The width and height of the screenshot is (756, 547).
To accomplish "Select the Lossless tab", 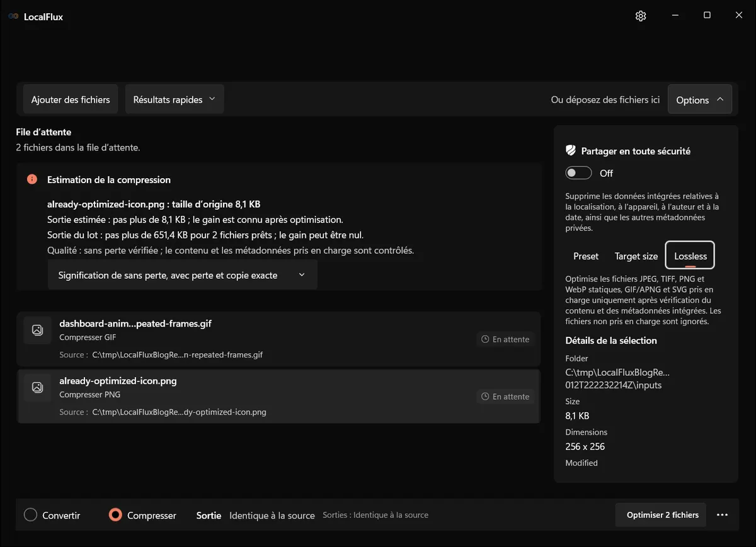I will pyautogui.click(x=690, y=256).
